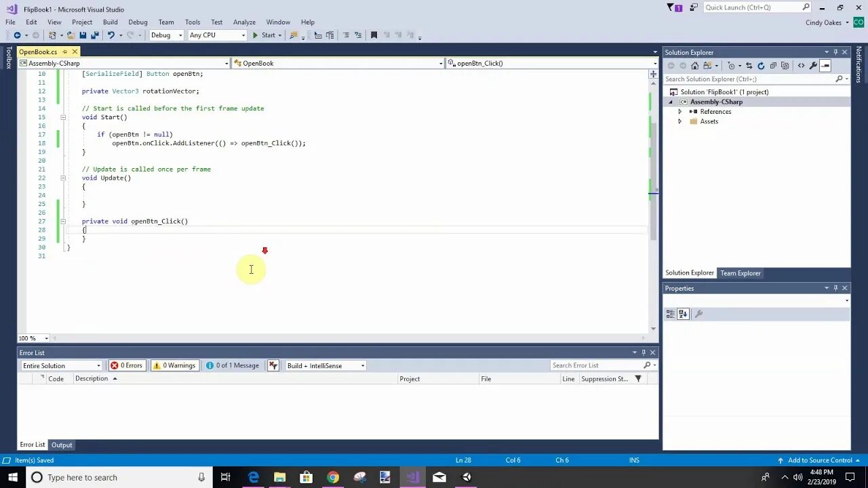Click Sync with Active Document icon
Viewport: 868px width, 488px height.
click(x=749, y=66)
